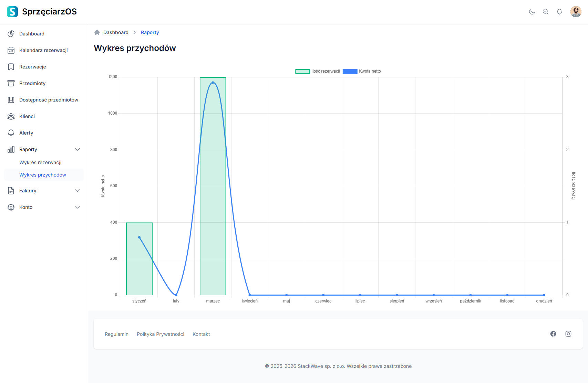
Task: Open notifications bell in top bar
Action: (559, 12)
